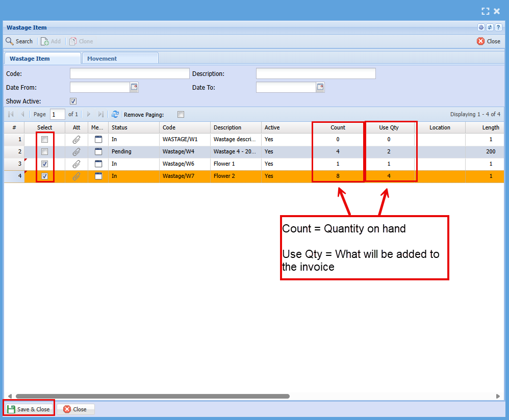
Task: Switch to the Wastage Item tab
Action: tap(42, 59)
